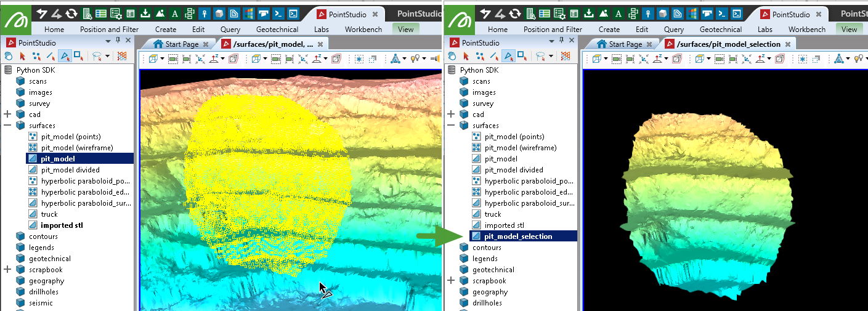The height and width of the screenshot is (311, 868).
Task: Select rectangle selection tool in right explorer toolbar
Action: pyautogui.click(x=522, y=56)
